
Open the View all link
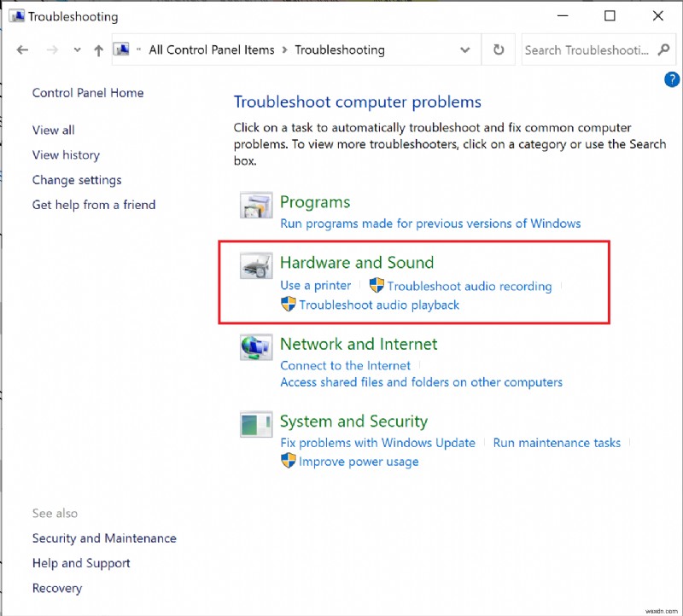coord(53,130)
